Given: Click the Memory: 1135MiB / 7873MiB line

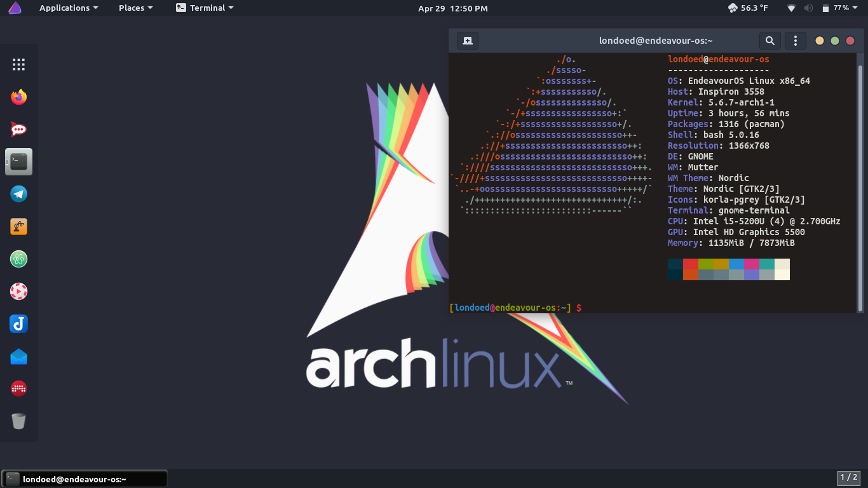Looking at the screenshot, I should (x=731, y=243).
